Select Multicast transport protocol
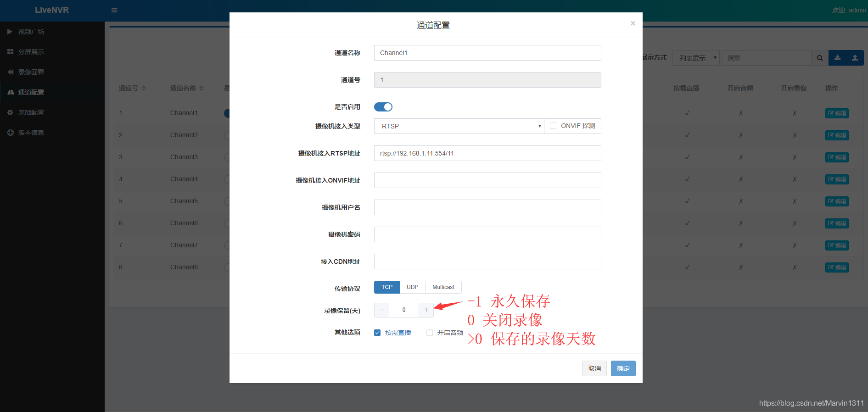Screen dimensions: 868x412 (x=443, y=287)
